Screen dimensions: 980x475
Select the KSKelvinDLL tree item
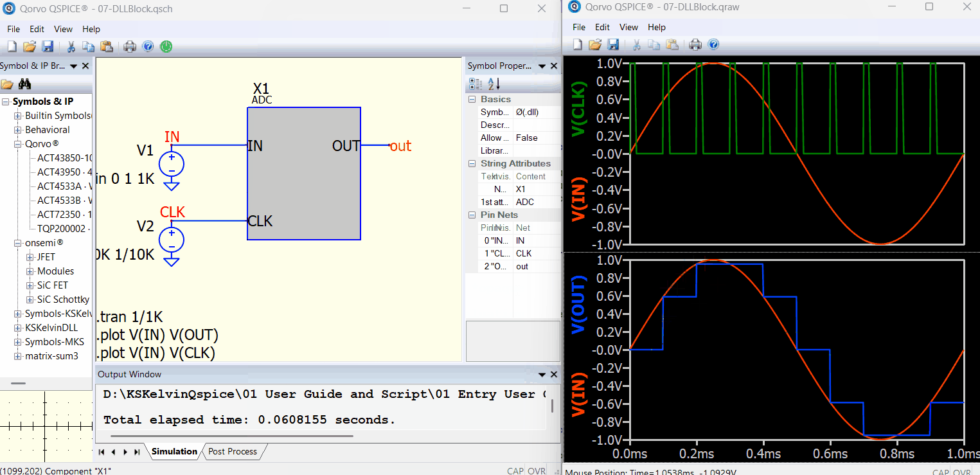pyautogui.click(x=51, y=328)
